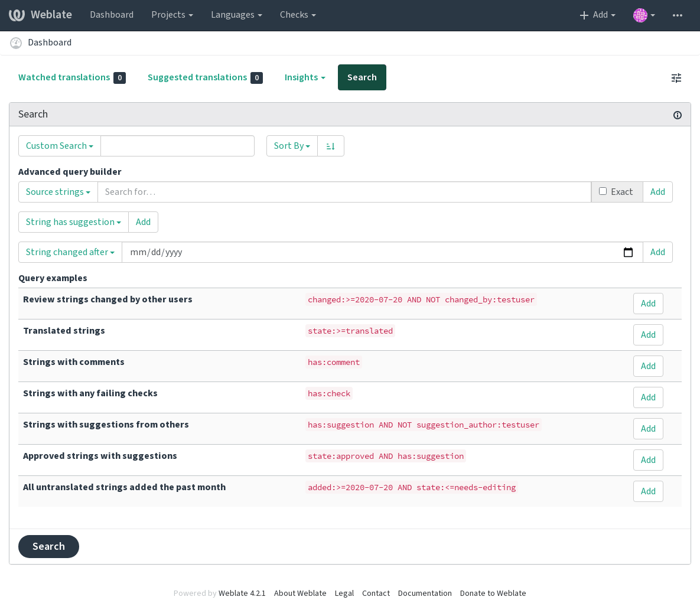Expand the Languages menu
Viewport: 700px width, 613px height.
click(236, 15)
